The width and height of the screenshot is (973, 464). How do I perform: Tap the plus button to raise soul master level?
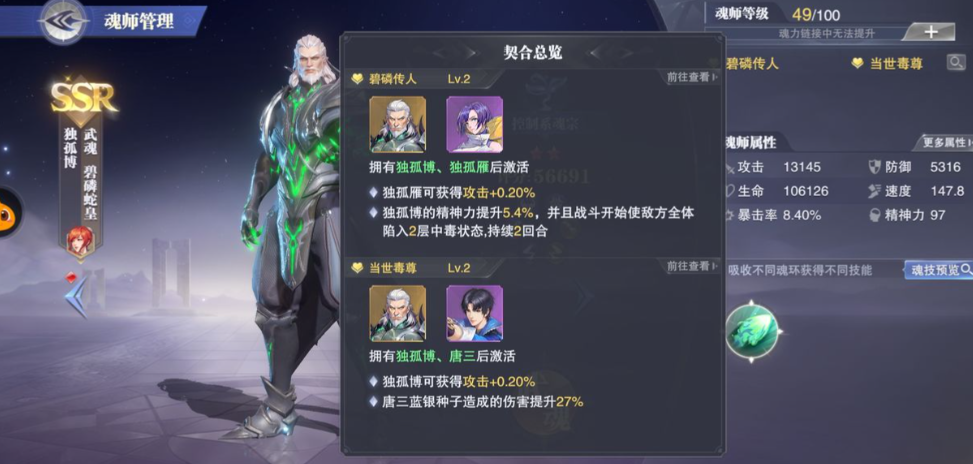[x=931, y=33]
